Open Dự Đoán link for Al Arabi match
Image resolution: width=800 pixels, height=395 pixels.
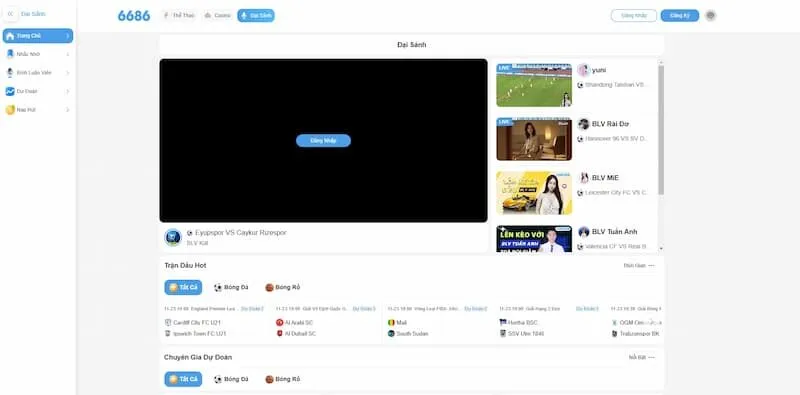click(x=364, y=309)
